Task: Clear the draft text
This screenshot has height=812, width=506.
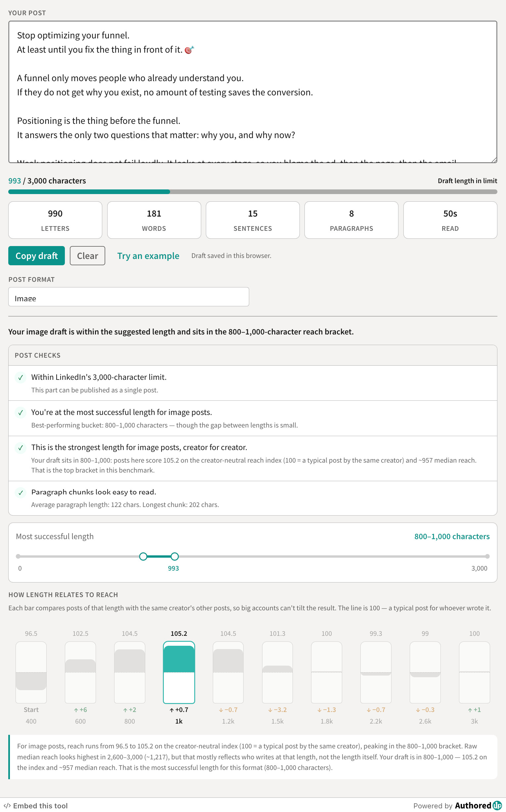Action: point(87,255)
